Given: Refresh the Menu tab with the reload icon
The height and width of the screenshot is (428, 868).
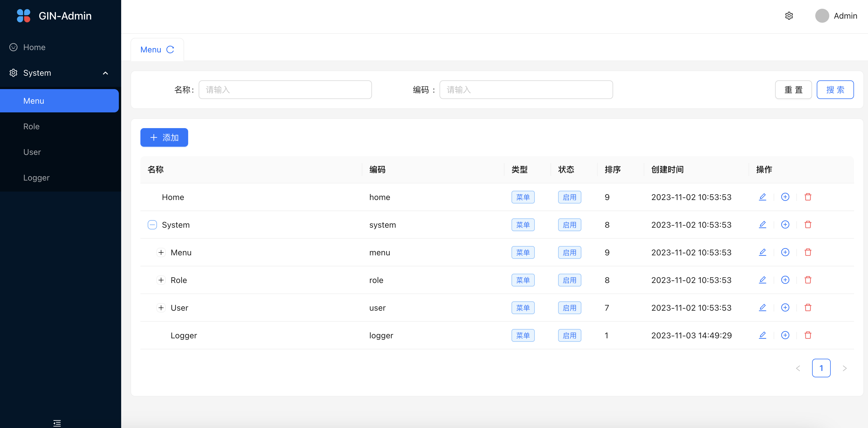Looking at the screenshot, I should (170, 49).
